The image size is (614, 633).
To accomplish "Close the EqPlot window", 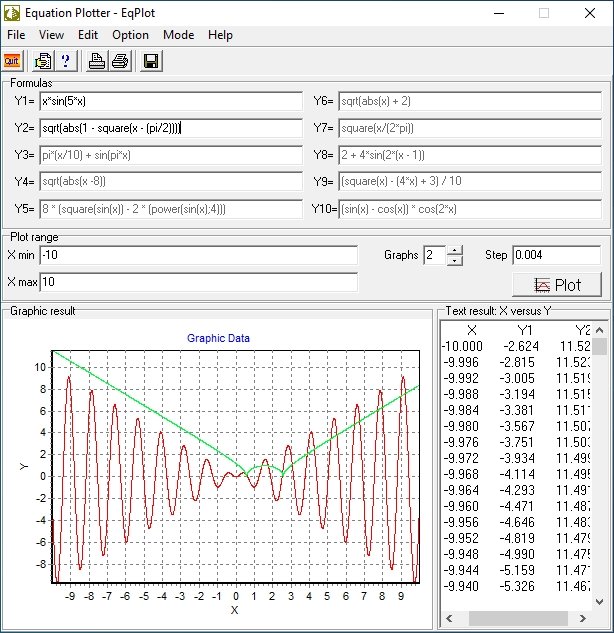I will pyautogui.click(x=590, y=13).
